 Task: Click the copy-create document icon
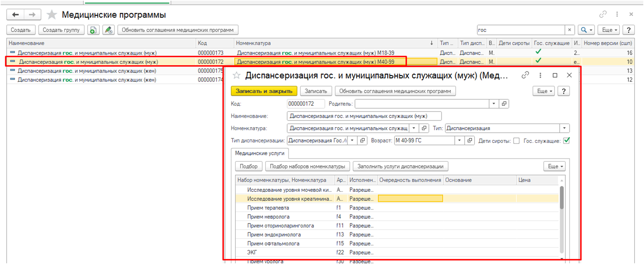click(93, 30)
